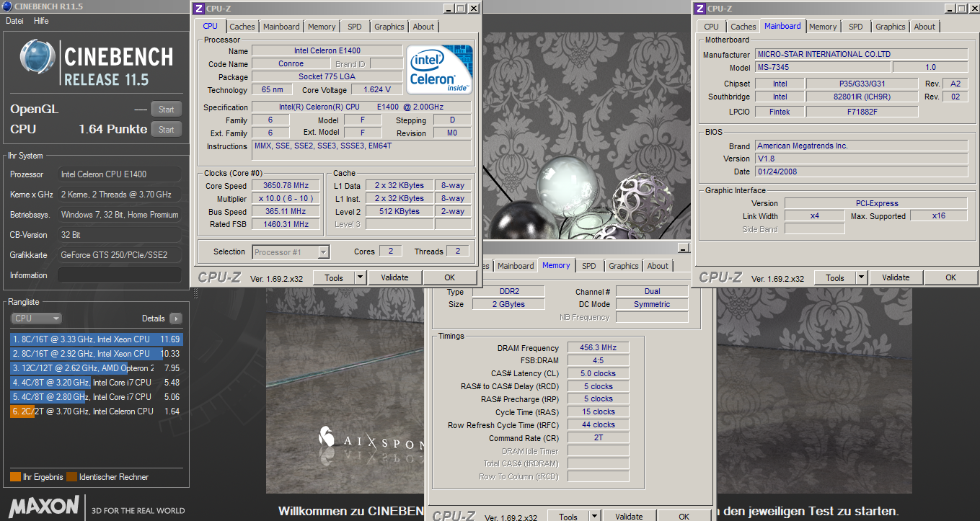Switch to CPU tab in right CPU-Z
980x521 pixels.
[712, 27]
